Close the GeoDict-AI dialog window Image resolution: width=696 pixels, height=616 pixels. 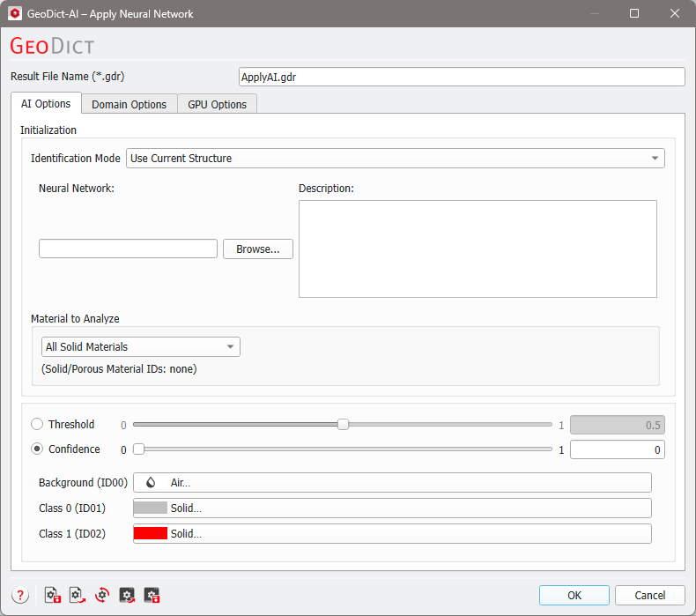(x=674, y=13)
